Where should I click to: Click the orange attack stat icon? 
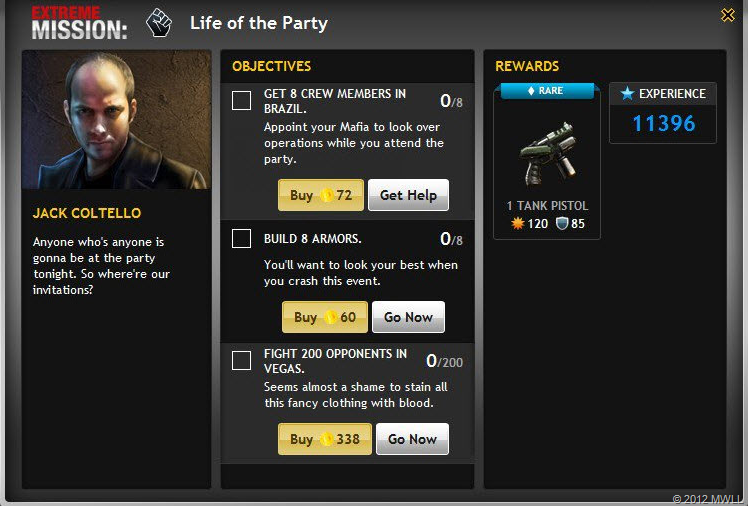point(518,223)
